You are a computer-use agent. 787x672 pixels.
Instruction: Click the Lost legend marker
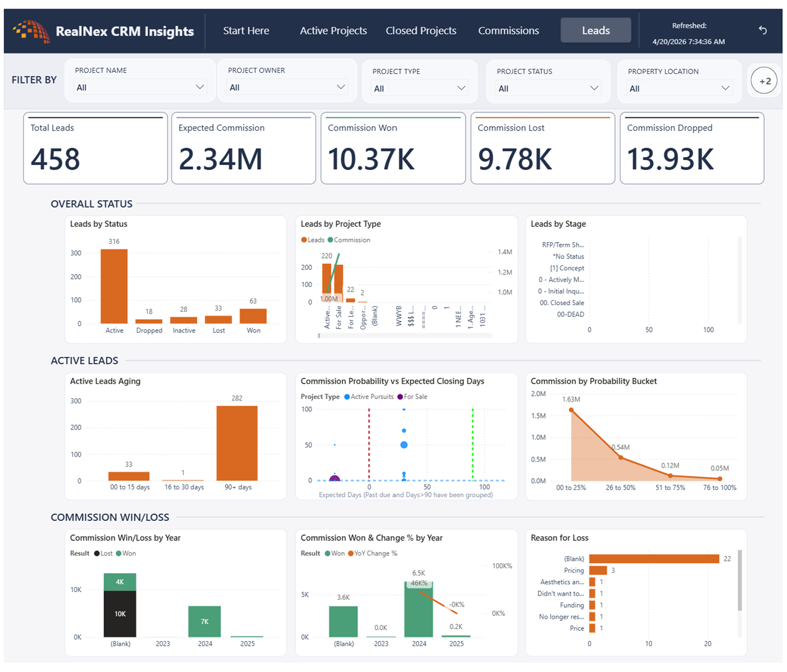(97, 553)
